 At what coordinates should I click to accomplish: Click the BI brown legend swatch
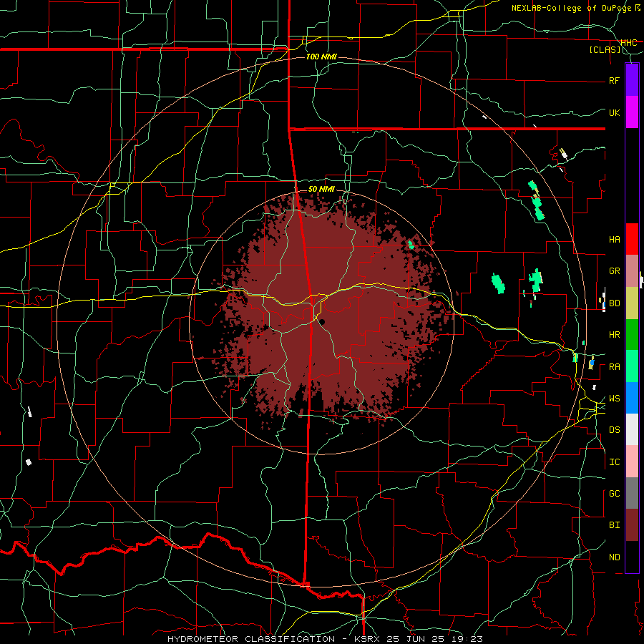(x=632, y=525)
